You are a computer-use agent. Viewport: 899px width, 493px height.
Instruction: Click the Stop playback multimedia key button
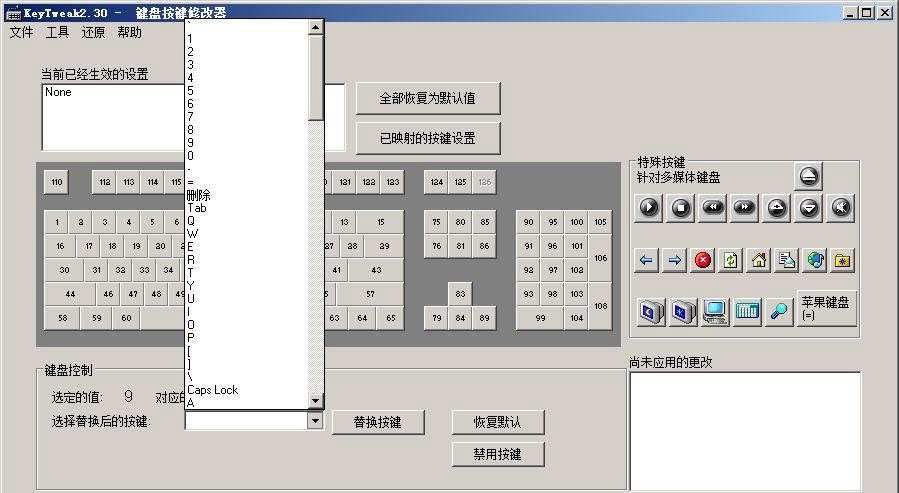[681, 208]
